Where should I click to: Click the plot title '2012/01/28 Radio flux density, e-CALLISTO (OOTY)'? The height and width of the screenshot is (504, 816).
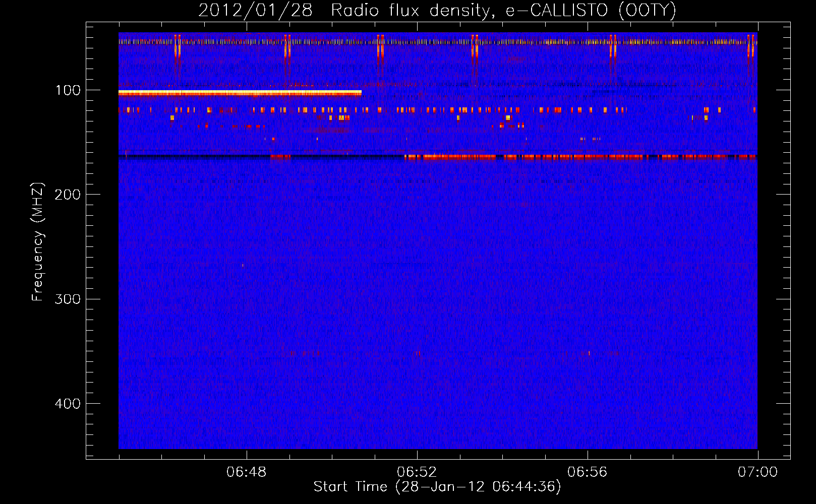tap(437, 11)
